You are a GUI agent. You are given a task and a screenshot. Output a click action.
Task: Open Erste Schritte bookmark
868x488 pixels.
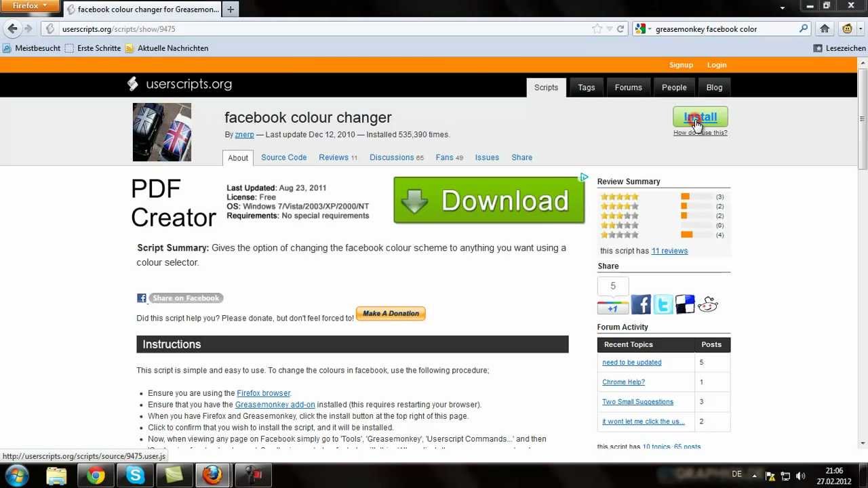[93, 48]
